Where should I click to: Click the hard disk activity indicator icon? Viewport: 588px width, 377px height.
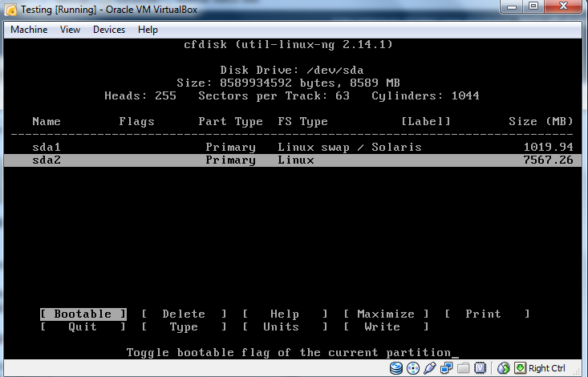[x=395, y=368]
